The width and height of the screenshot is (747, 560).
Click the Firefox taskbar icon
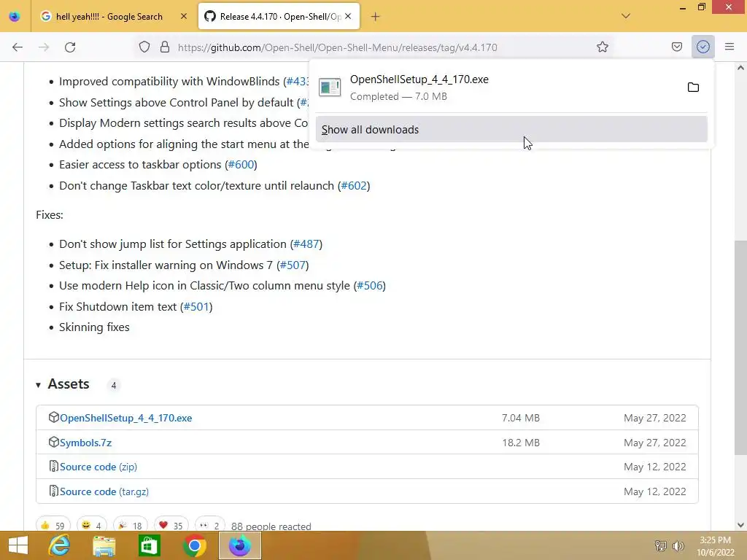(x=239, y=545)
